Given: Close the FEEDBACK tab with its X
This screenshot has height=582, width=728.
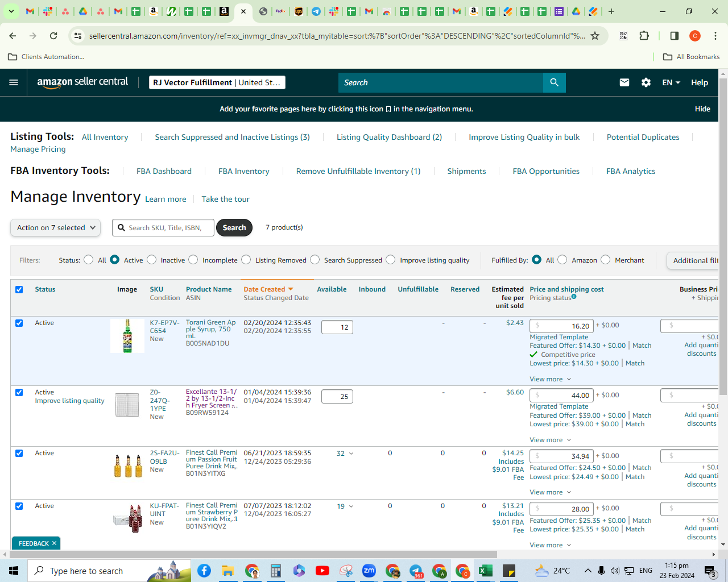Looking at the screenshot, I should [55, 543].
